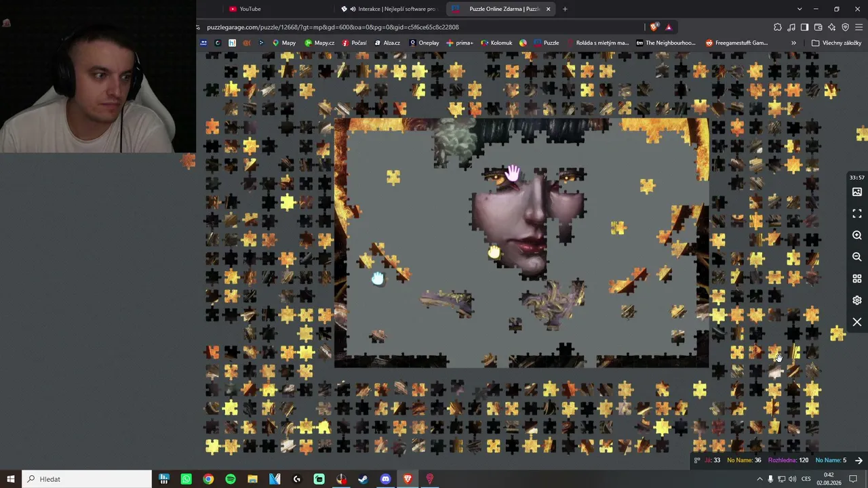Open the media control music icon
Viewport: 868px width, 488px height.
click(x=791, y=27)
